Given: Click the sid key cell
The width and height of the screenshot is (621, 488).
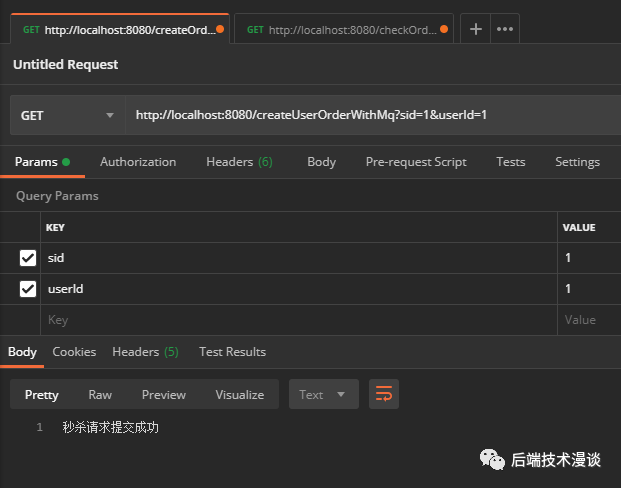Looking at the screenshot, I should [x=299, y=258].
